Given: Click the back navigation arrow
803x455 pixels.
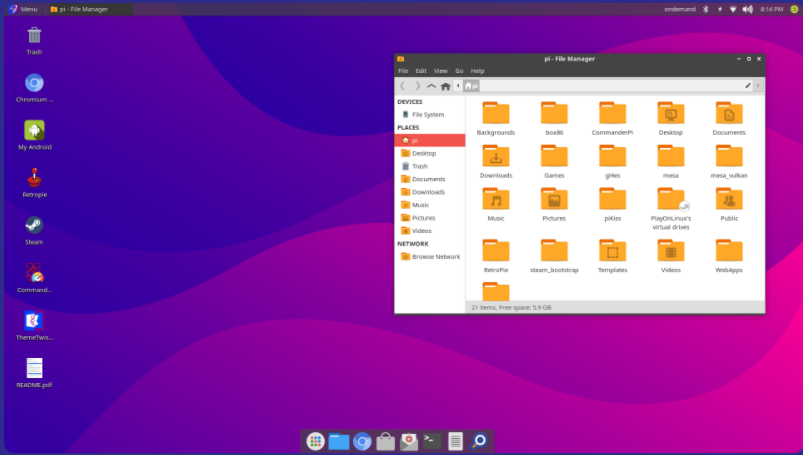Looking at the screenshot, I should click(x=403, y=86).
